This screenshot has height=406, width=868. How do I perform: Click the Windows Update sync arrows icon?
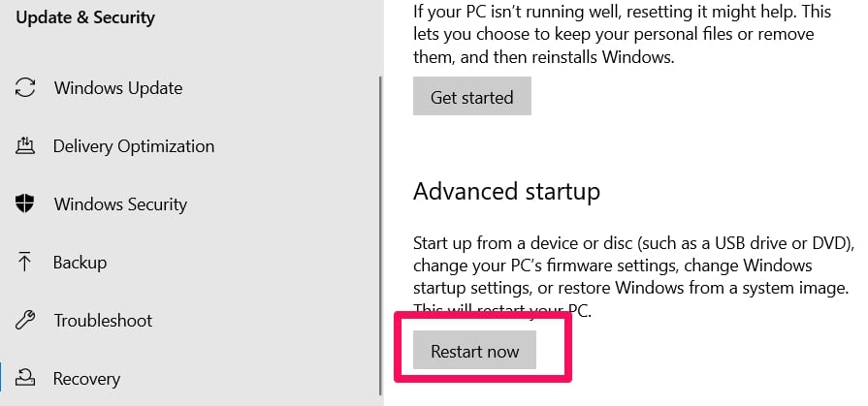pos(25,88)
